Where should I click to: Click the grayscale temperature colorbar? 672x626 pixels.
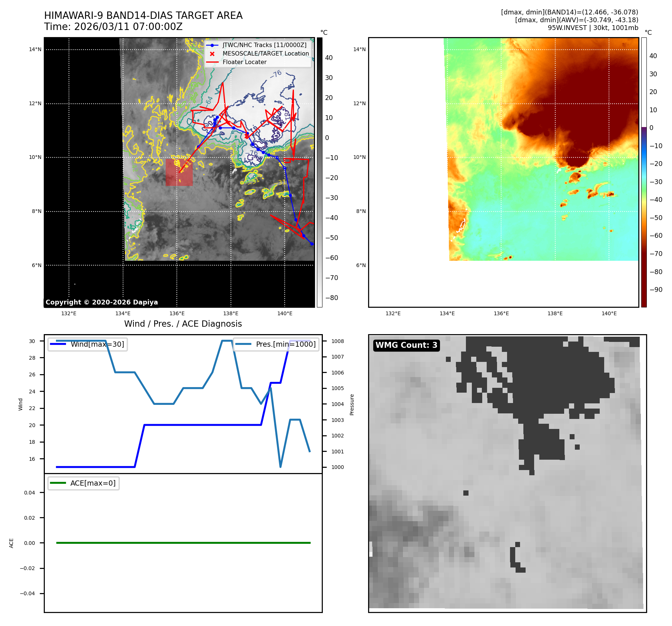(320, 172)
